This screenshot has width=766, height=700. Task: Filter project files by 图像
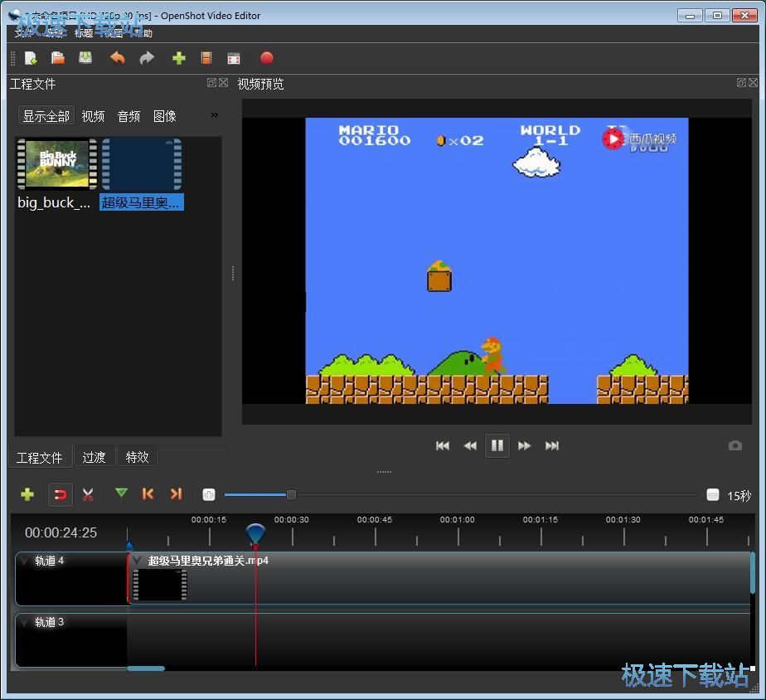click(165, 116)
